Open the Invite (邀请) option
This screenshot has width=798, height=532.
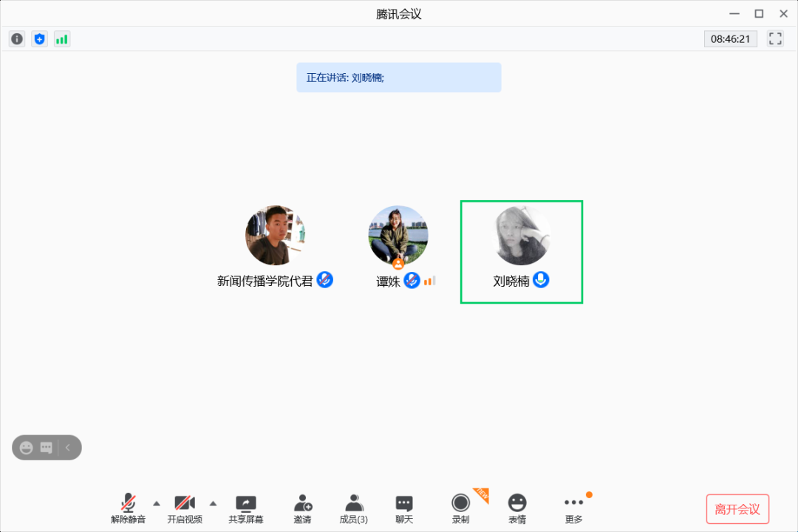point(302,508)
